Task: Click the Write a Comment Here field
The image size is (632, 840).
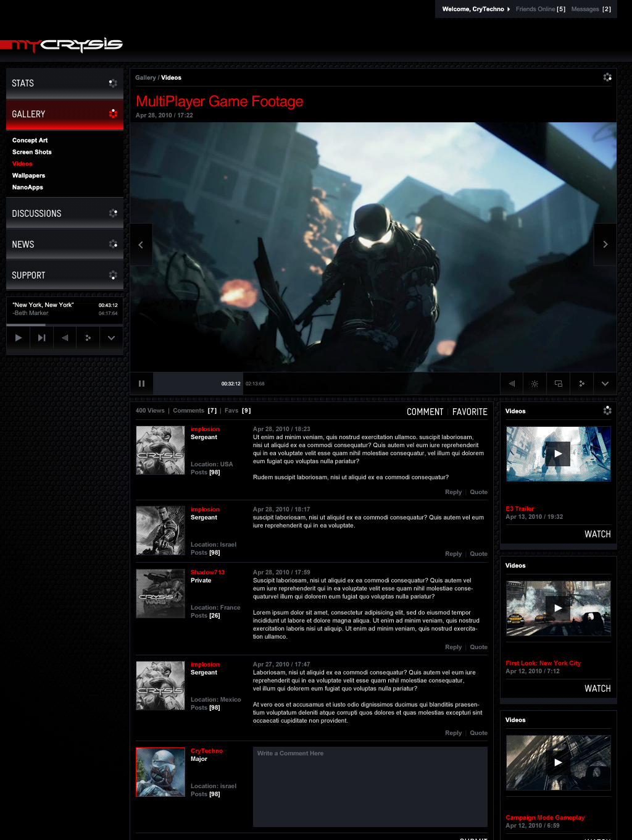Action: [x=370, y=787]
